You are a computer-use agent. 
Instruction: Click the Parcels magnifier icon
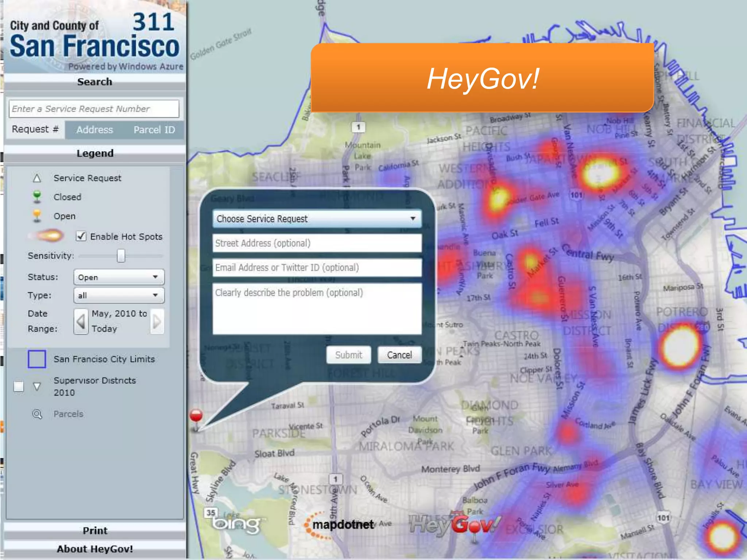37,414
